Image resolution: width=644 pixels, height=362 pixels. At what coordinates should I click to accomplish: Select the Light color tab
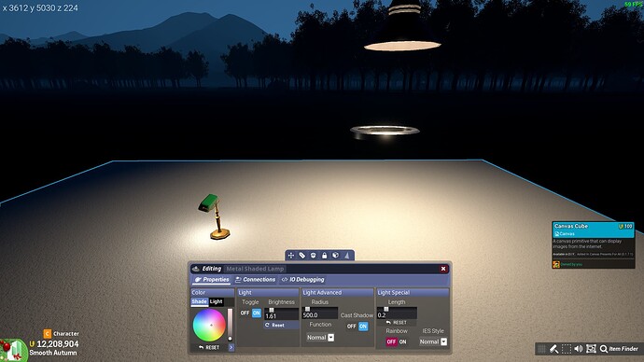[216, 301]
